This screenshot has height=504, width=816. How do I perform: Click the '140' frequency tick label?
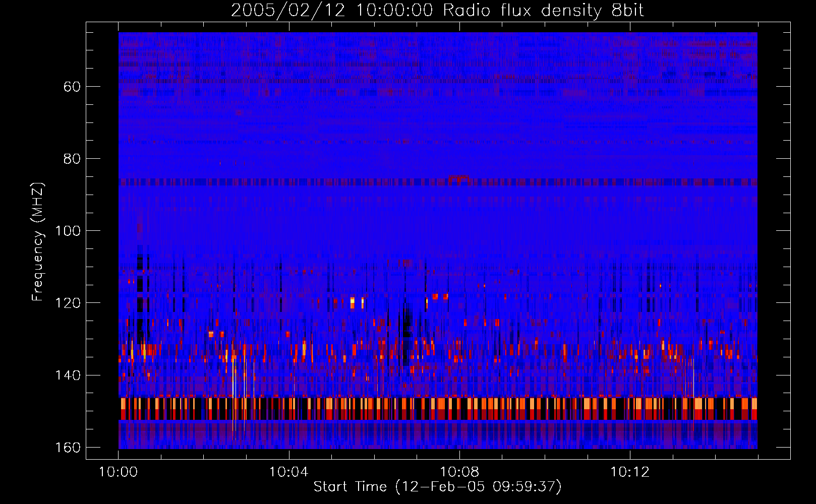[x=68, y=375]
